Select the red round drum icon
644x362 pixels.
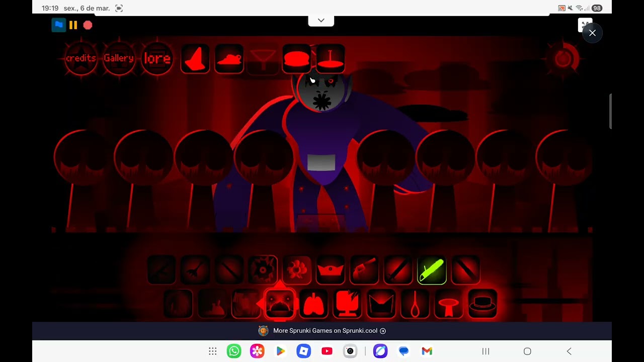296,58
